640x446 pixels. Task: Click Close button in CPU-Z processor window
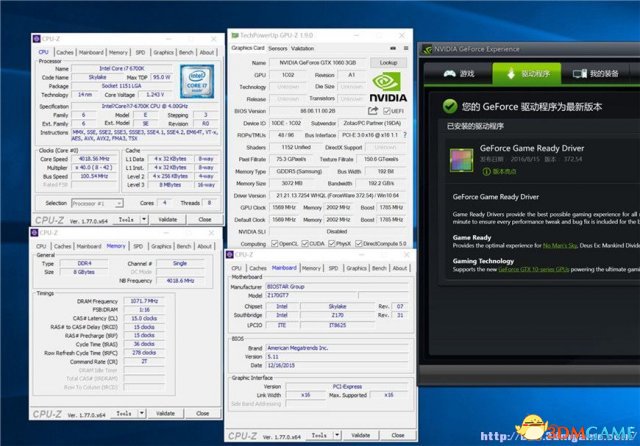204,220
